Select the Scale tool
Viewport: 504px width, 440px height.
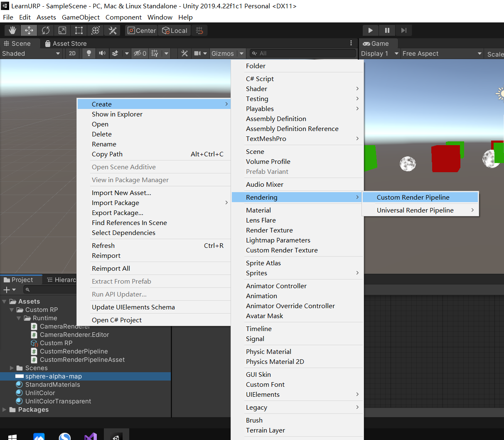[x=62, y=30]
